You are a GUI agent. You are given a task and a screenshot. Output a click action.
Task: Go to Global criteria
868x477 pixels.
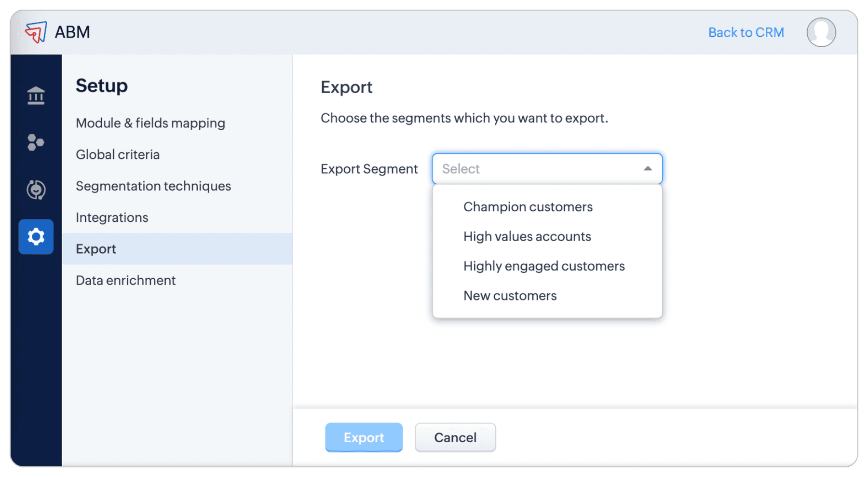click(118, 154)
